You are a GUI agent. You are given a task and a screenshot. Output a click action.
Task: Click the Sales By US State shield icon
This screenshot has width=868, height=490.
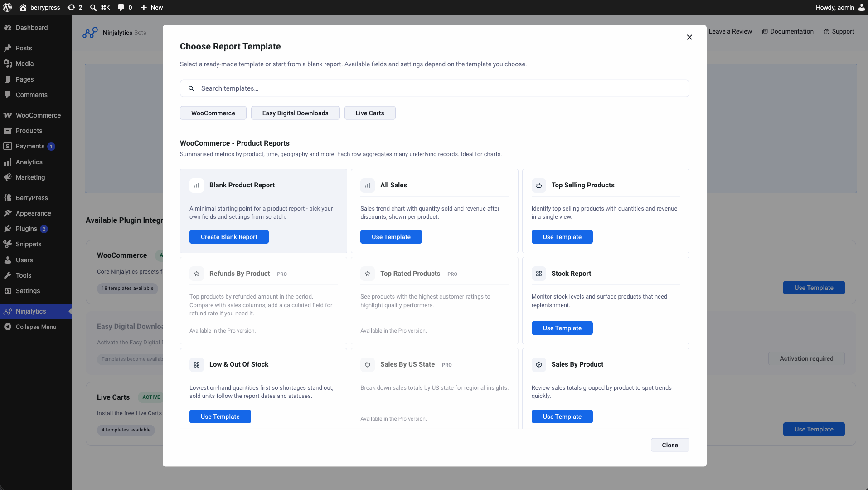point(368,364)
